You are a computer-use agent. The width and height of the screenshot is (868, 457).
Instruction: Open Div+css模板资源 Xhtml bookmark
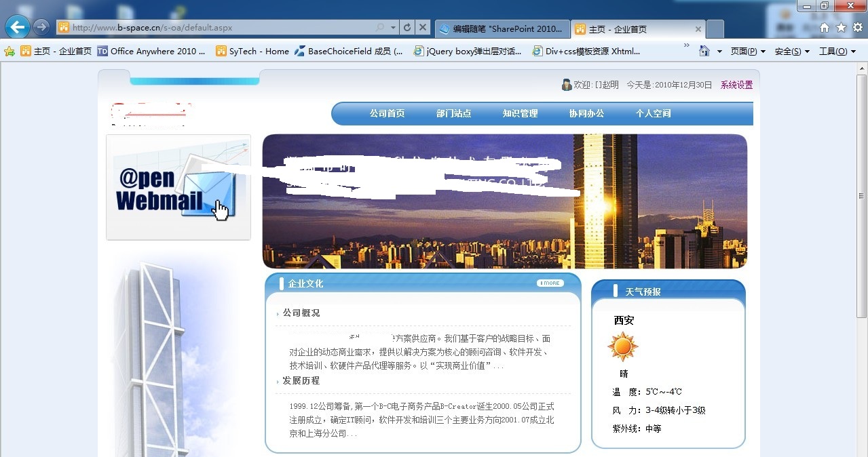(x=586, y=51)
